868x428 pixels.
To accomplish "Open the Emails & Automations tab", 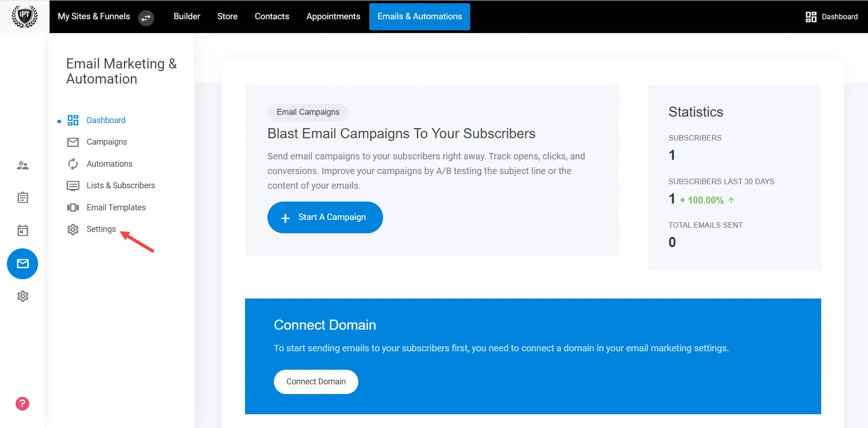I will click(419, 17).
